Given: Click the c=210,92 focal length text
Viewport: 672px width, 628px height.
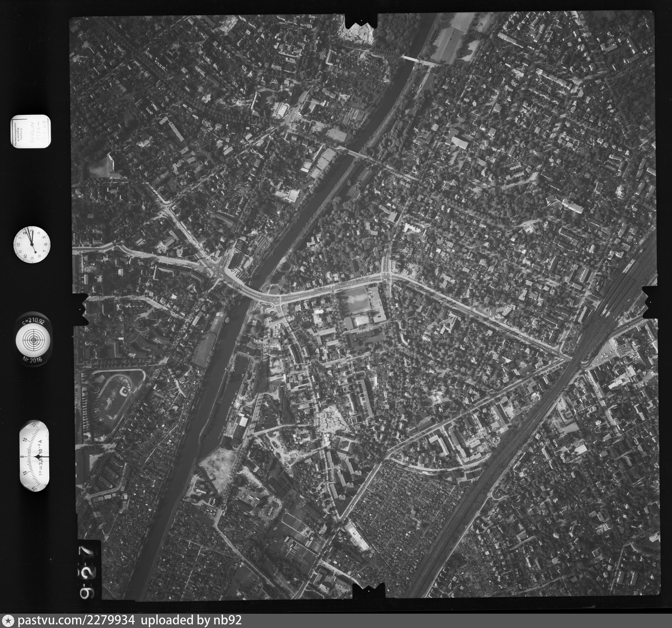Looking at the screenshot, I should click(x=33, y=322).
